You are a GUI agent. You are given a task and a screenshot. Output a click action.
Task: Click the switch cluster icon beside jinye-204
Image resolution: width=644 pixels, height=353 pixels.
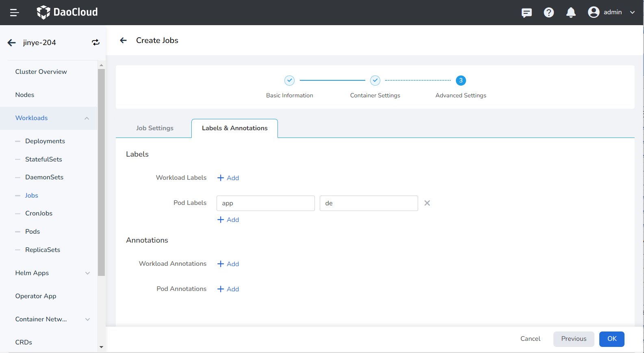click(95, 43)
